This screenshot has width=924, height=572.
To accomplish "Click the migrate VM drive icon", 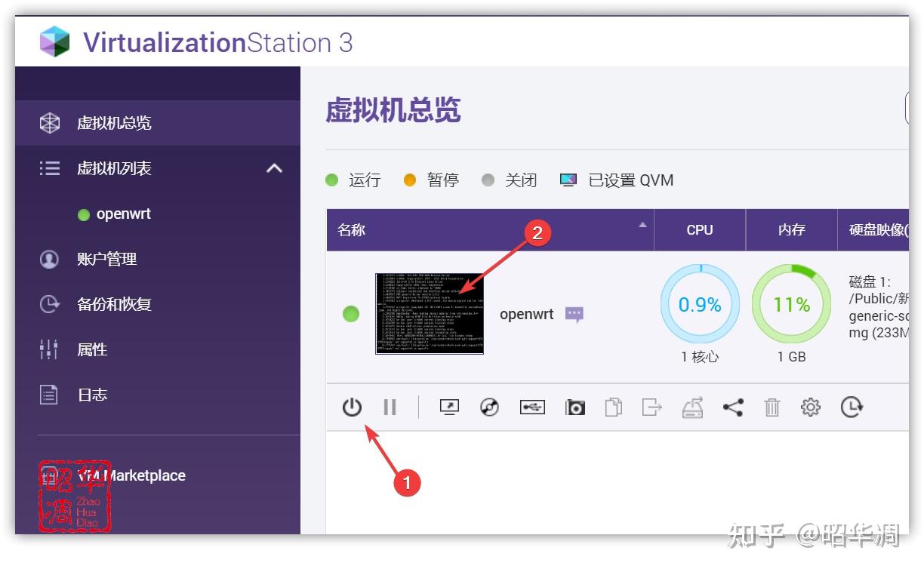I will coord(692,407).
